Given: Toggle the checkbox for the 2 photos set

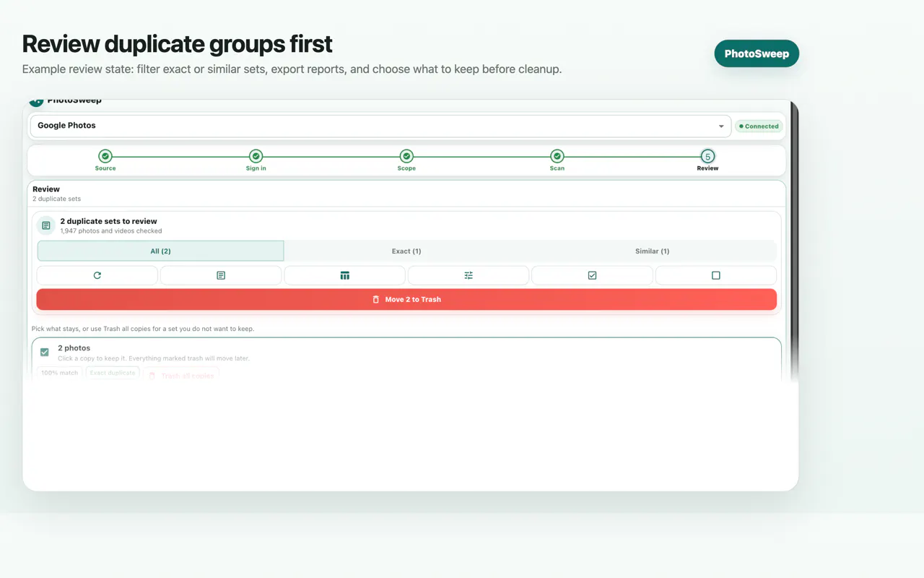Looking at the screenshot, I should [45, 353].
